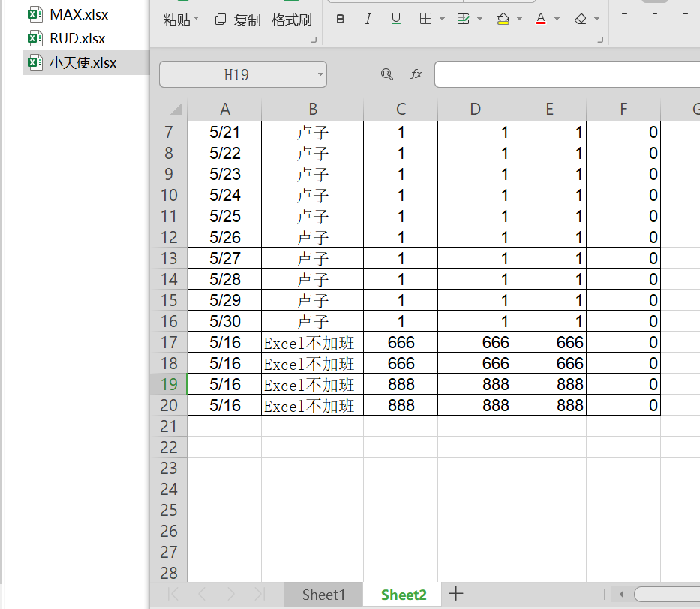Image resolution: width=700 pixels, height=609 pixels.
Task: Apply fill color bucket
Action: point(503,19)
